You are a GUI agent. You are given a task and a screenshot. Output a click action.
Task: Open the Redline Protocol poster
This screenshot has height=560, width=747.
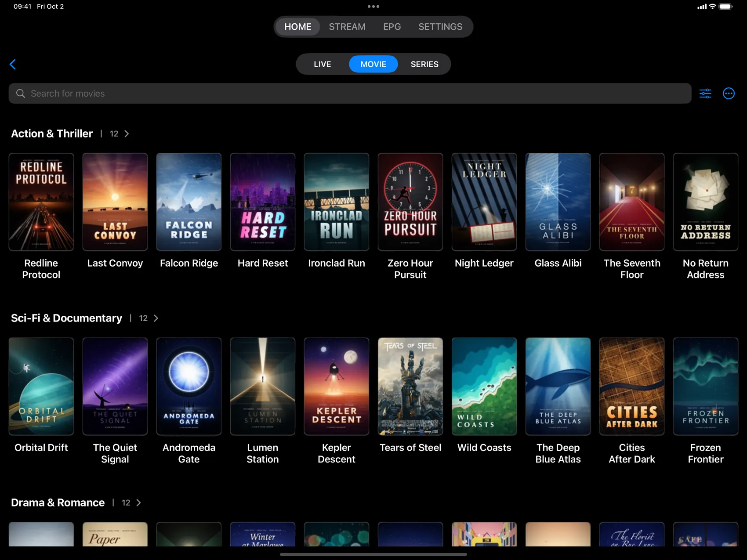(x=41, y=202)
